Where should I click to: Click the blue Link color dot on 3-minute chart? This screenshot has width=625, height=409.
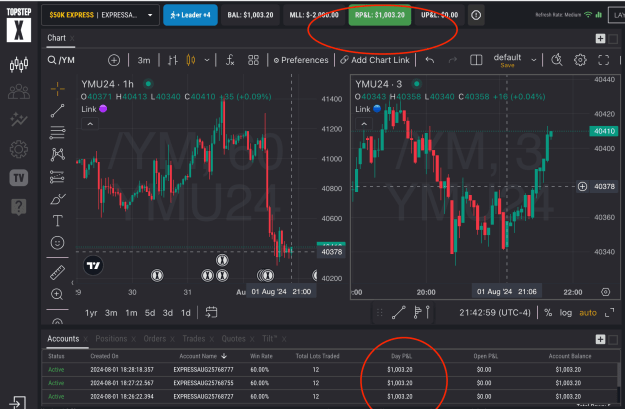[377, 109]
